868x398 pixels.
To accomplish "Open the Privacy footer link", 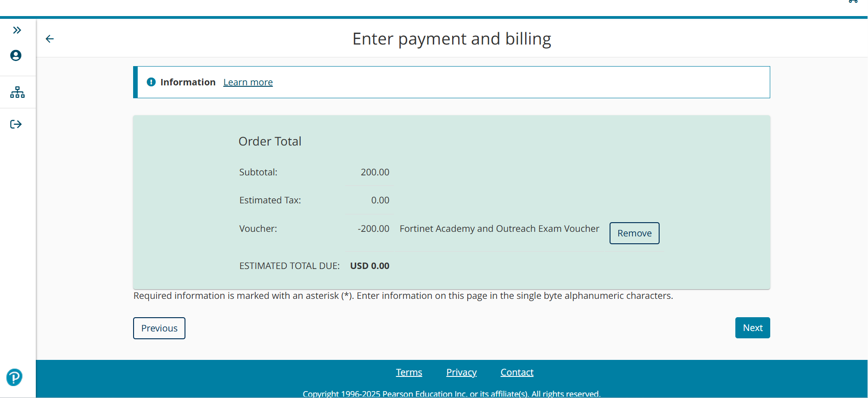I will coord(461,372).
